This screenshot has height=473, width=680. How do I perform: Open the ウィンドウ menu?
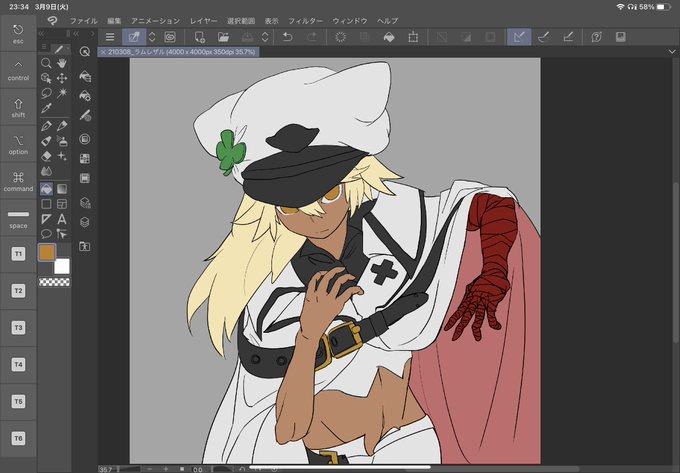click(x=350, y=21)
